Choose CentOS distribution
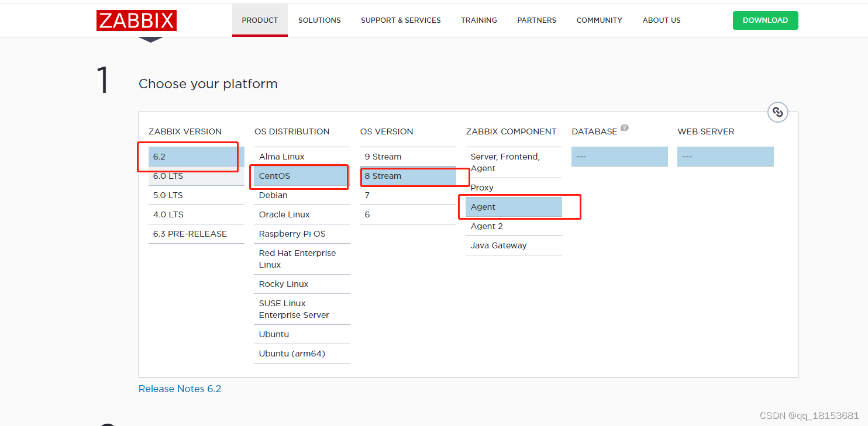This screenshot has width=868, height=426. [x=302, y=176]
